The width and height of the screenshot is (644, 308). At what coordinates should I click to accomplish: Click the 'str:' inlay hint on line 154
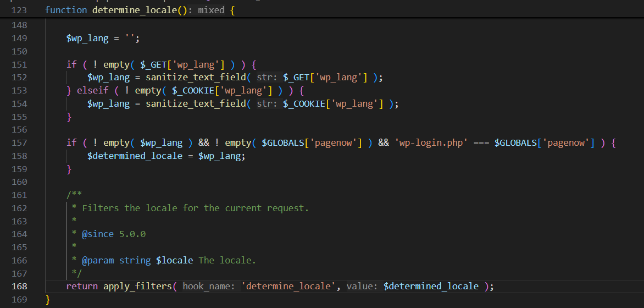point(268,103)
